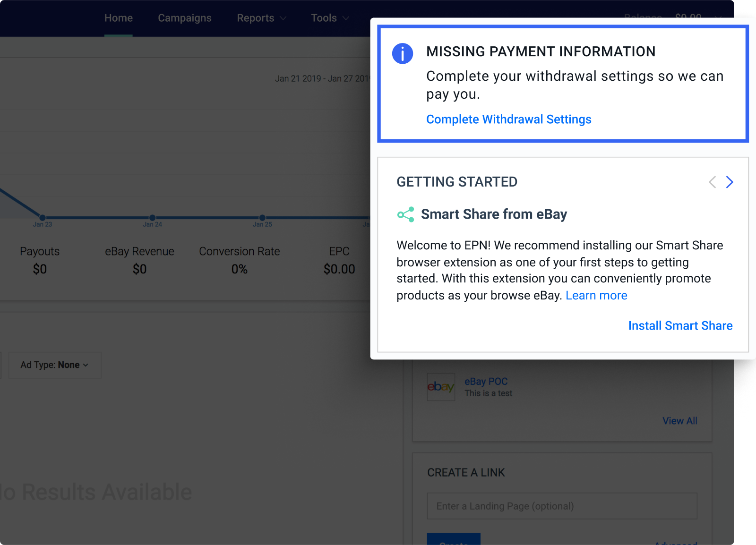
Task: Click the eBay logo thumbnail beside eBay POC
Action: (441, 387)
